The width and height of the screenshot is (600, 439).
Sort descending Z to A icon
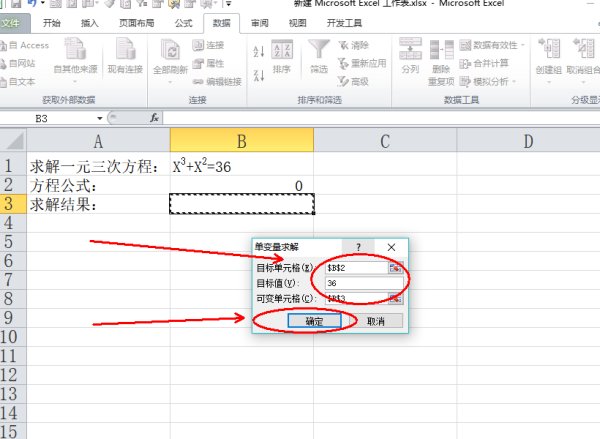pyautogui.click(x=259, y=75)
